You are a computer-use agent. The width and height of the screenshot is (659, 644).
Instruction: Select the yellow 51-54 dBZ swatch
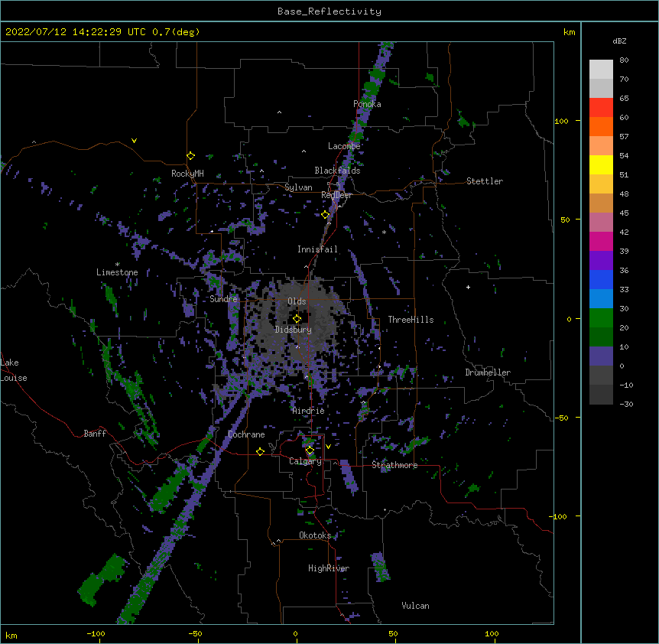click(x=601, y=165)
